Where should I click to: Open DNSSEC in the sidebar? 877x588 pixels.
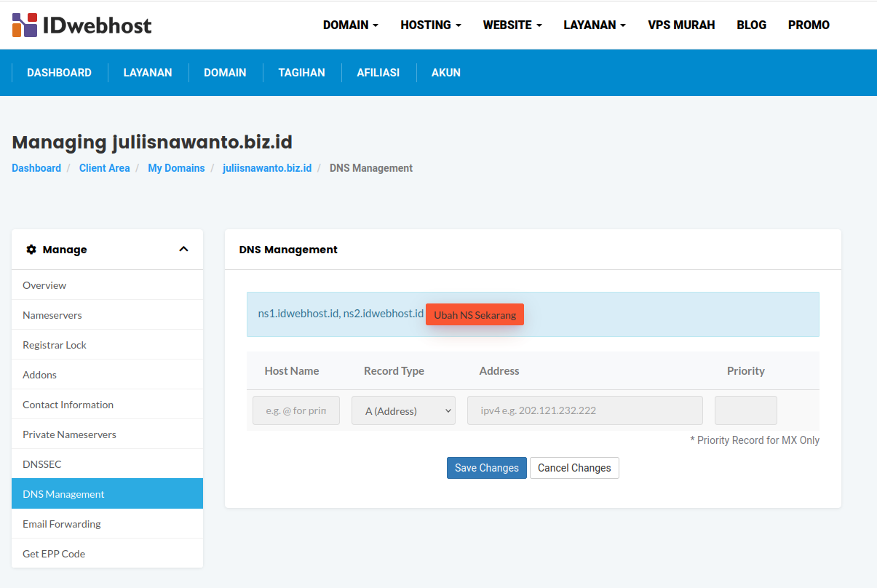pos(107,464)
